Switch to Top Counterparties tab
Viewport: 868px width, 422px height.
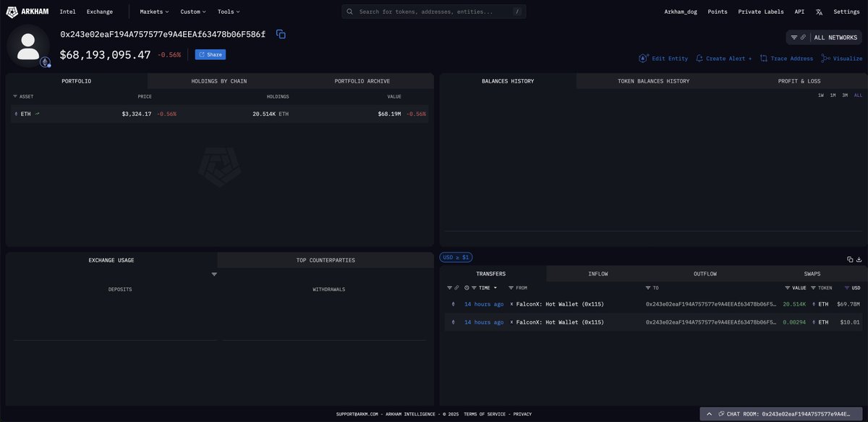(x=325, y=260)
